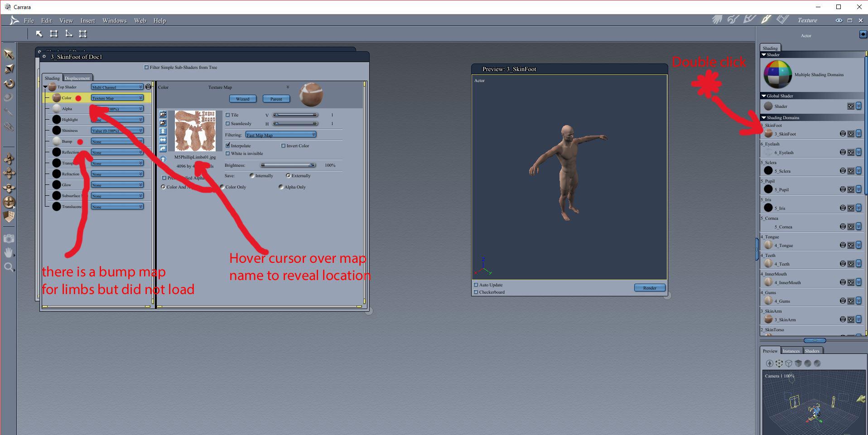Open the Insert menu
This screenshot has width=868, height=435.
click(88, 20)
